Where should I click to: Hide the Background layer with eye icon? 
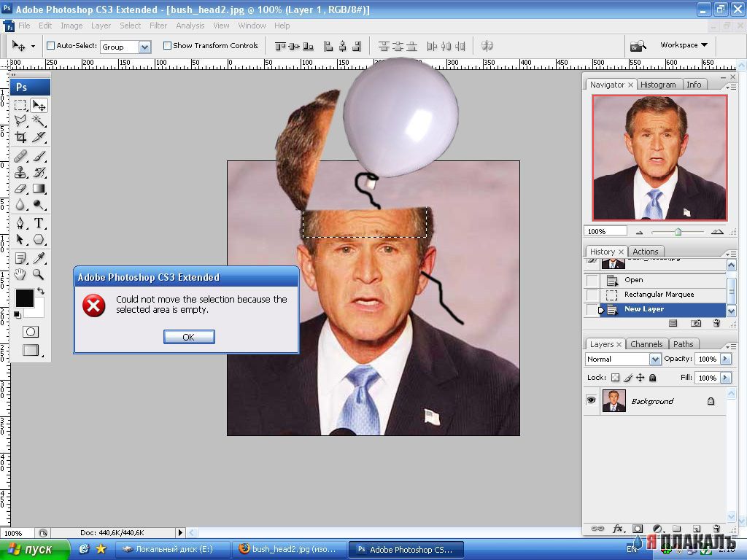tap(591, 400)
